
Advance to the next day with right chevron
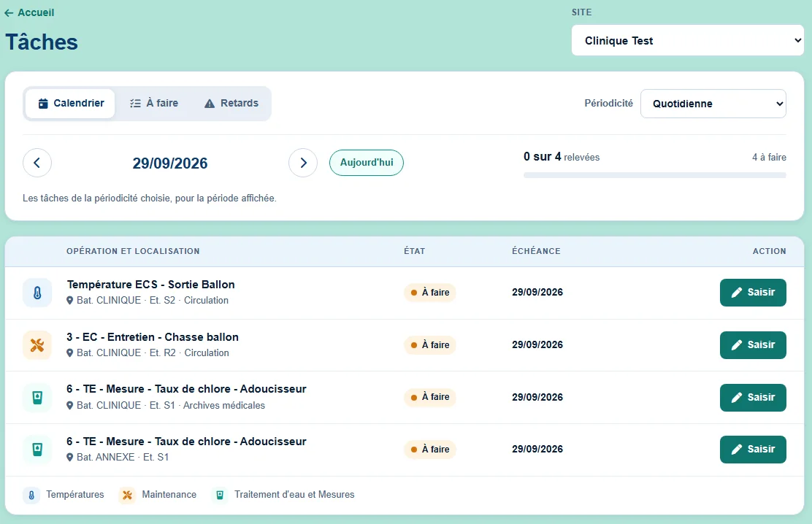[x=303, y=163]
